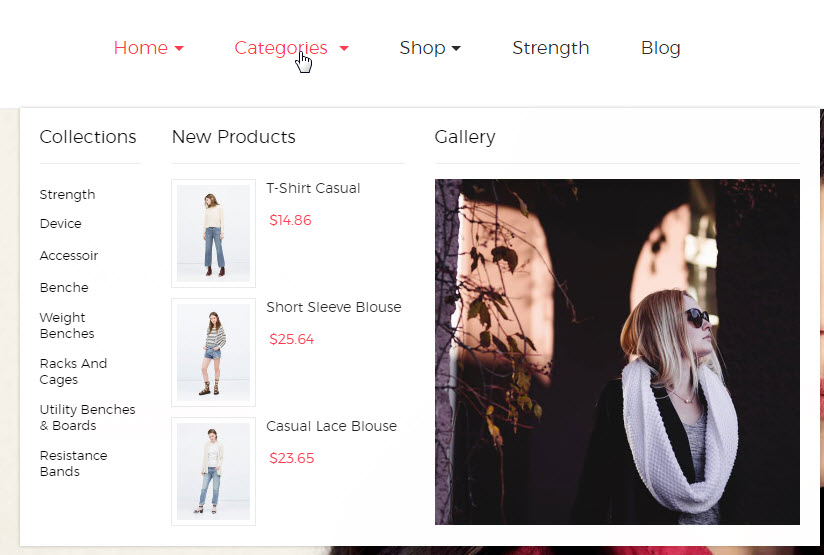Open the Shop menu item
Image resolution: width=824 pixels, height=555 pixels.
point(422,48)
